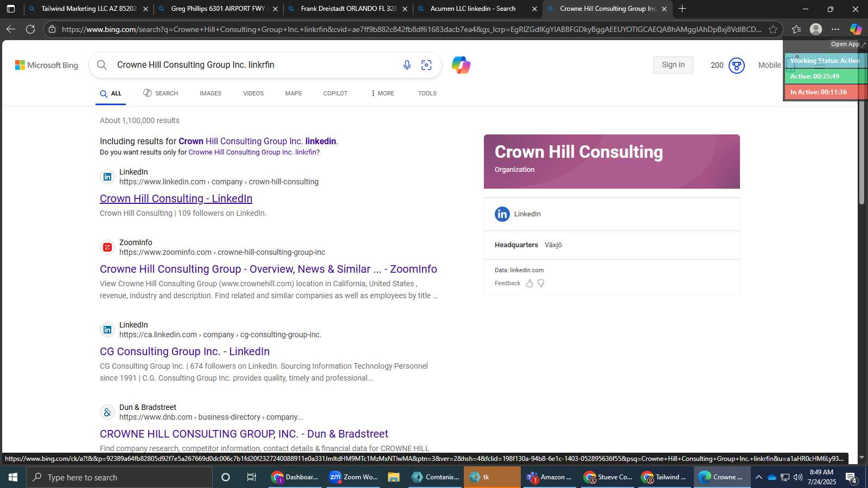The height and width of the screenshot is (488, 868).
Task: Click the search magnifier icon in Bing box
Action: (102, 65)
